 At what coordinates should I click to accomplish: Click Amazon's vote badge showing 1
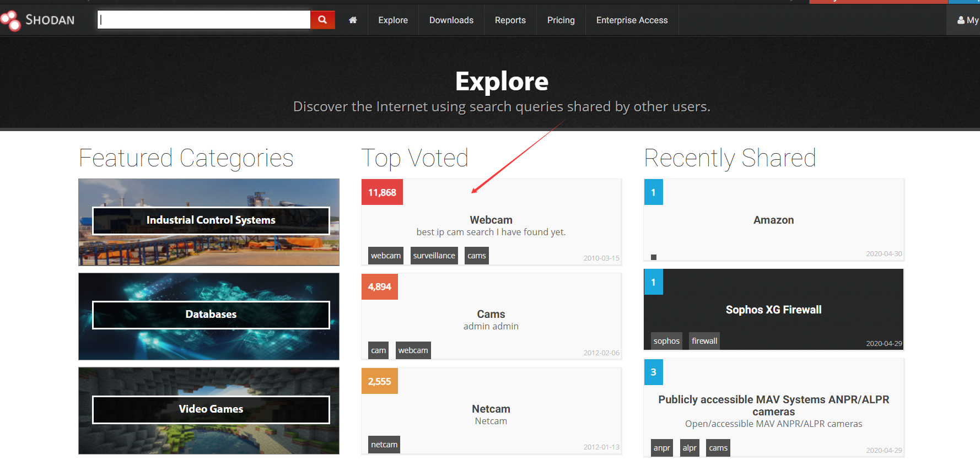(x=654, y=192)
